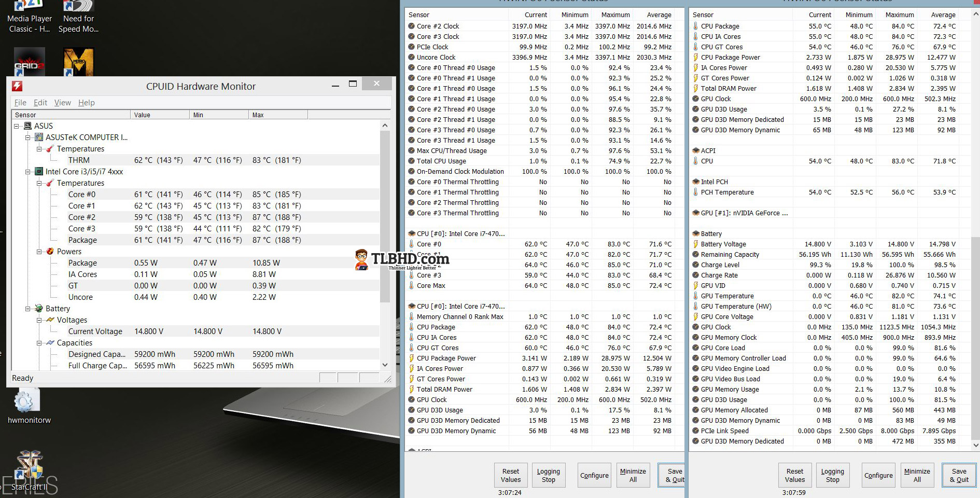This screenshot has height=498, width=980.
Task: Collapse the ASUS root tree node
Action: click(x=17, y=126)
